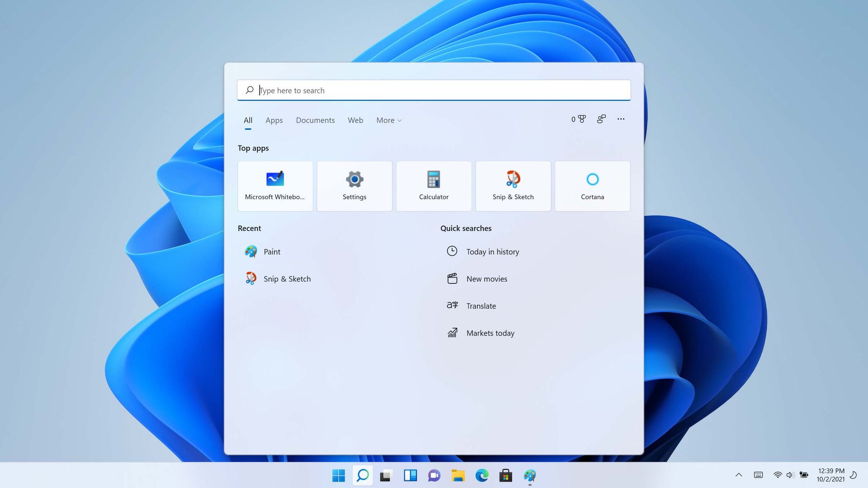This screenshot has width=868, height=488.
Task: Click the linked accounts icon
Action: coord(602,119)
